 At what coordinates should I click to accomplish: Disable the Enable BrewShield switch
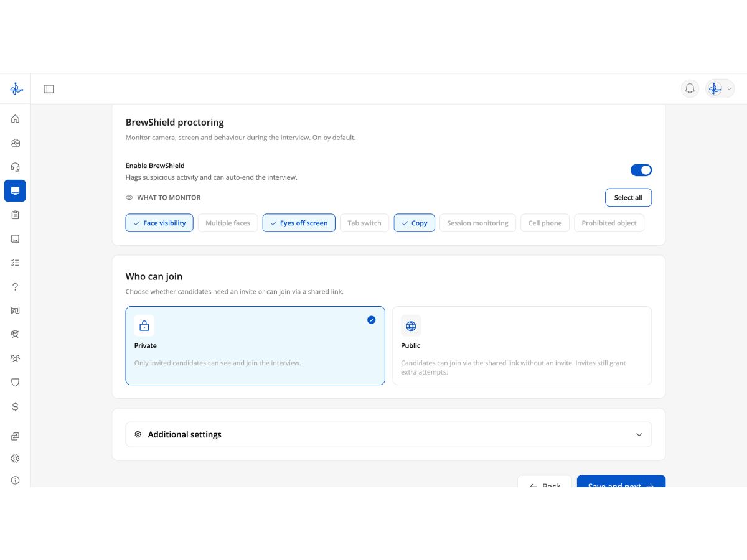coord(641,170)
